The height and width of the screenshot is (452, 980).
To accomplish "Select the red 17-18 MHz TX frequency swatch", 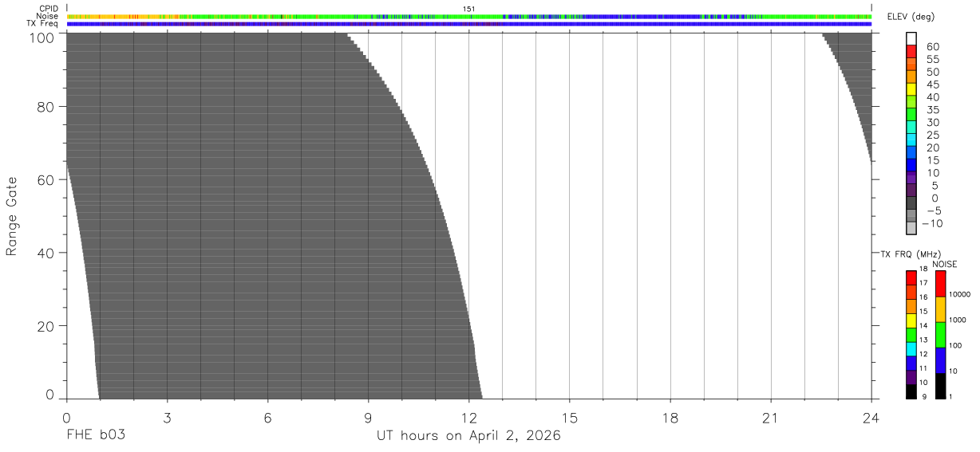I will click(911, 278).
